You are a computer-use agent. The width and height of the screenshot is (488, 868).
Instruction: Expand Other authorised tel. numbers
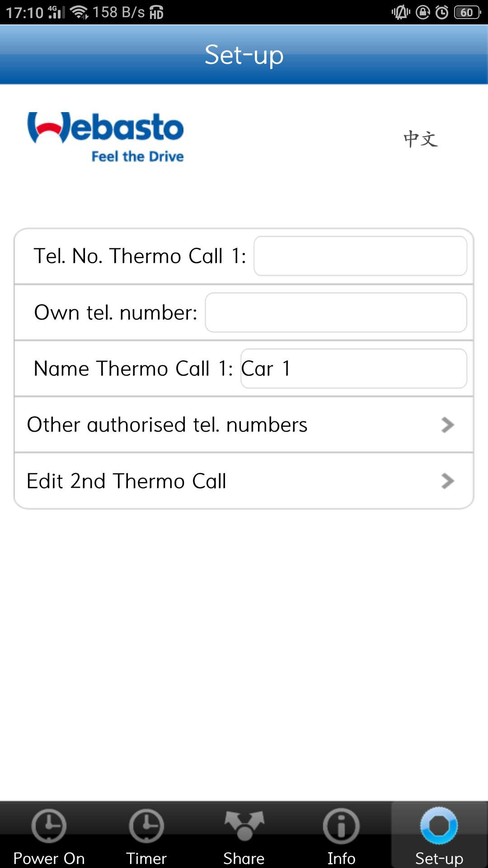[x=244, y=424]
